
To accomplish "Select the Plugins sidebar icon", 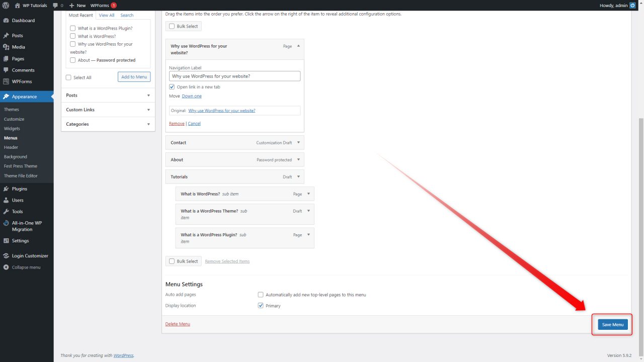I will click(7, 188).
